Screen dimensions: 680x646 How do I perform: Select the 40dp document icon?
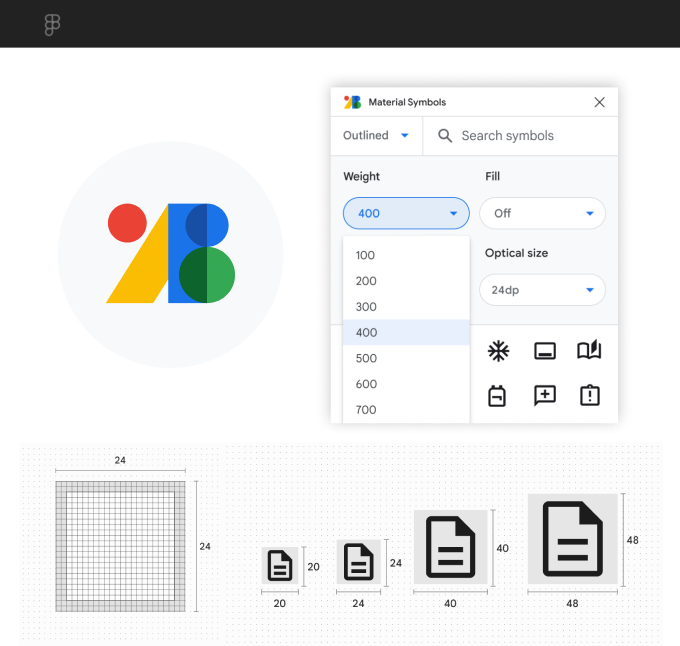(451, 547)
